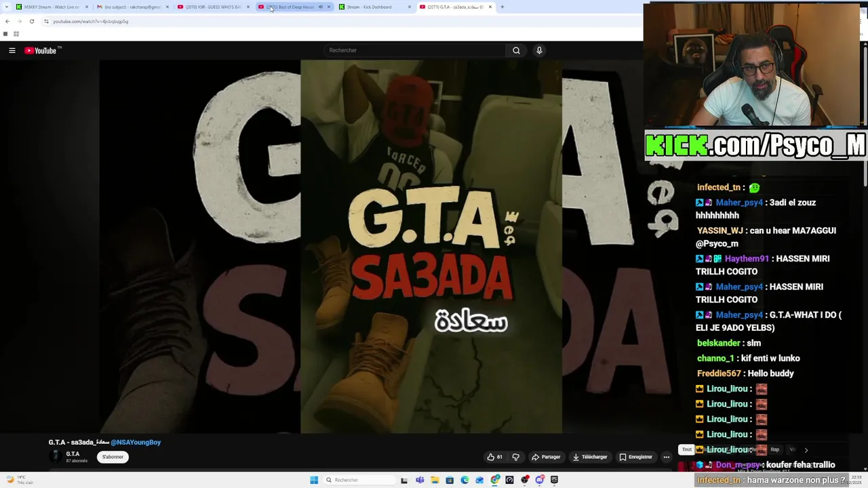Like the video with thumbs up

tap(494, 457)
